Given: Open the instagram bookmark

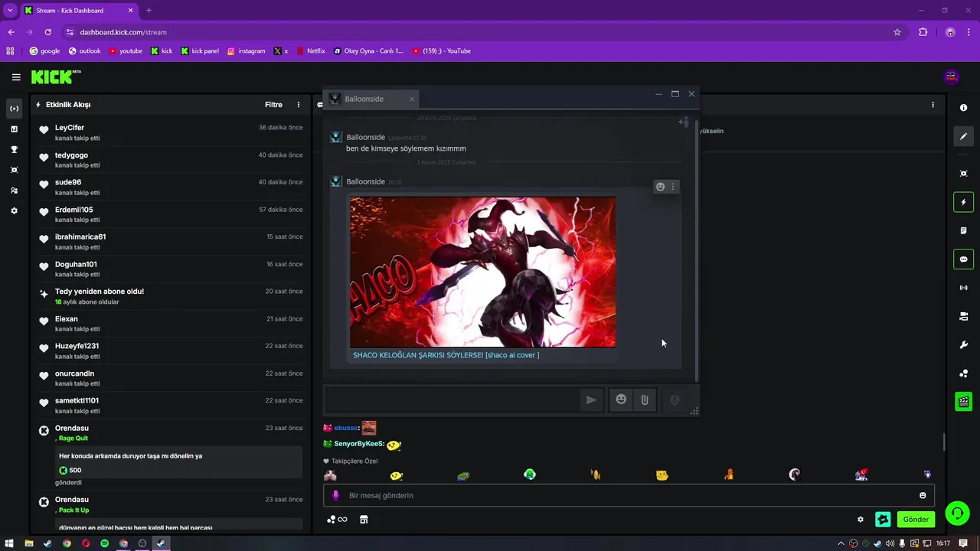Looking at the screenshot, I should (x=246, y=51).
